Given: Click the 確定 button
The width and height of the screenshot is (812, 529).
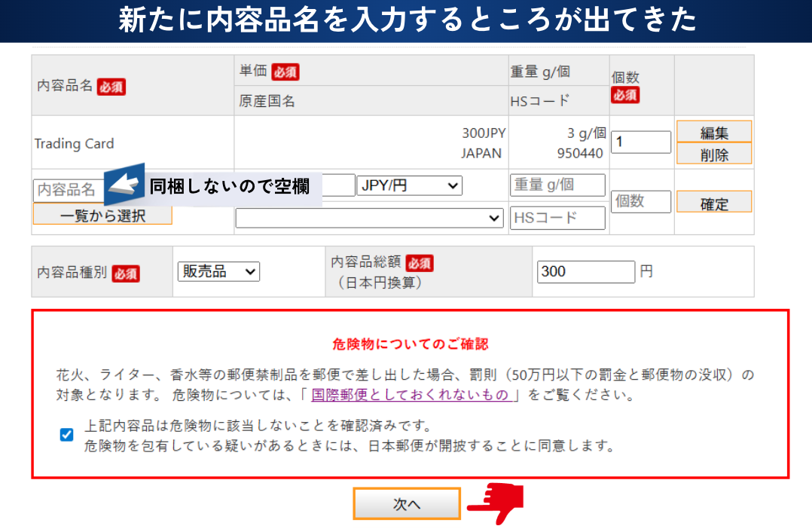Looking at the screenshot, I should [x=713, y=202].
